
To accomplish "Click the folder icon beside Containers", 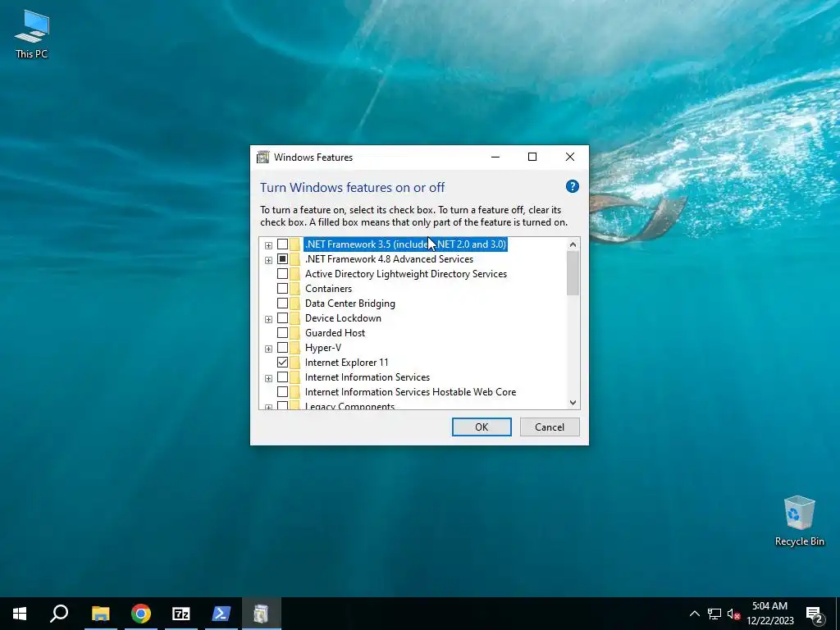I will (x=295, y=289).
